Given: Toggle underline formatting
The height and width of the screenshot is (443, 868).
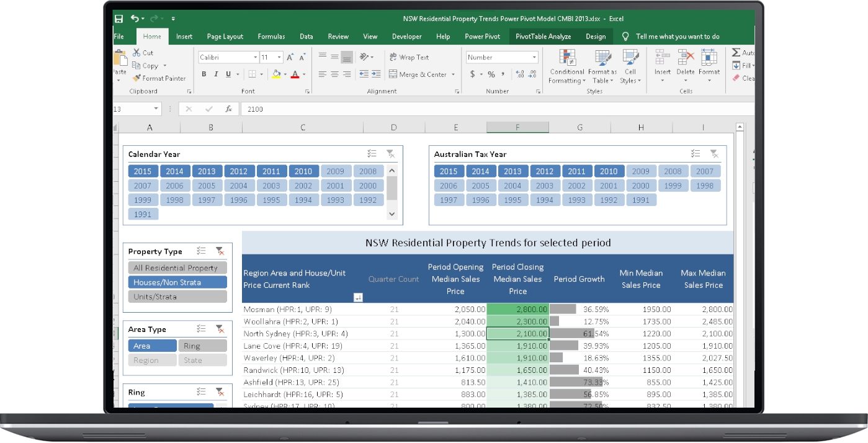Looking at the screenshot, I should (228, 74).
